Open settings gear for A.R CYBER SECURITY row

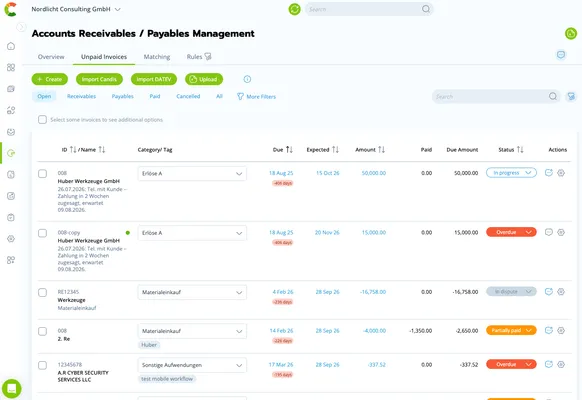click(x=561, y=364)
